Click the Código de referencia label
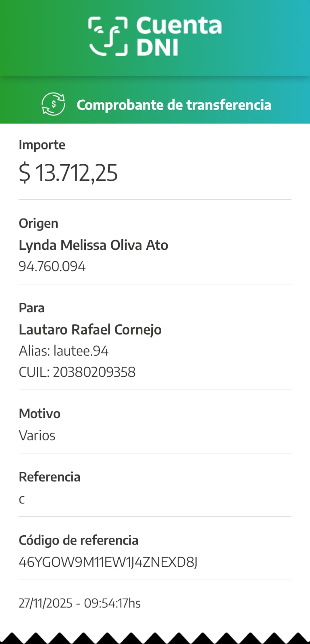The image size is (310, 644). (79, 540)
